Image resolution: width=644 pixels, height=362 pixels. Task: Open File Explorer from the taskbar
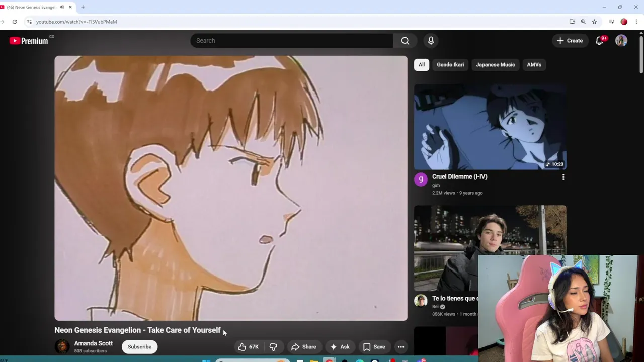pyautogui.click(x=314, y=360)
